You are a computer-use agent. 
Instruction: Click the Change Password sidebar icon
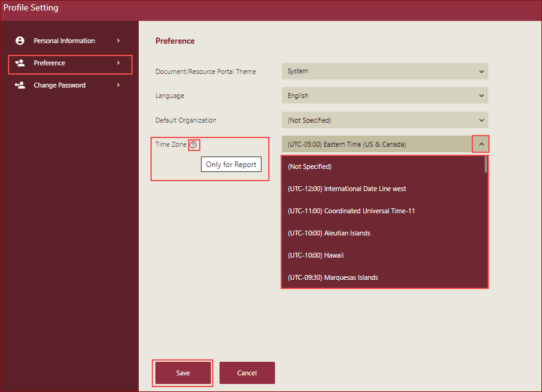coord(20,85)
